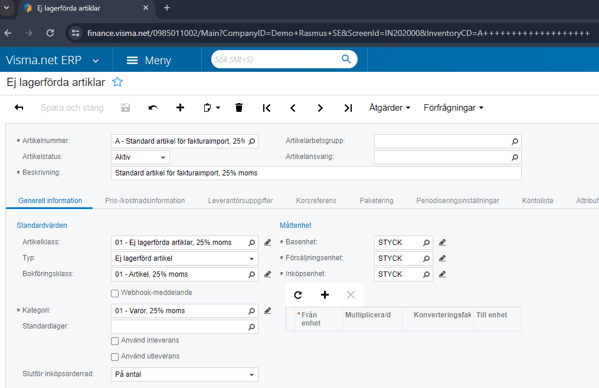Go to the first record

[267, 108]
